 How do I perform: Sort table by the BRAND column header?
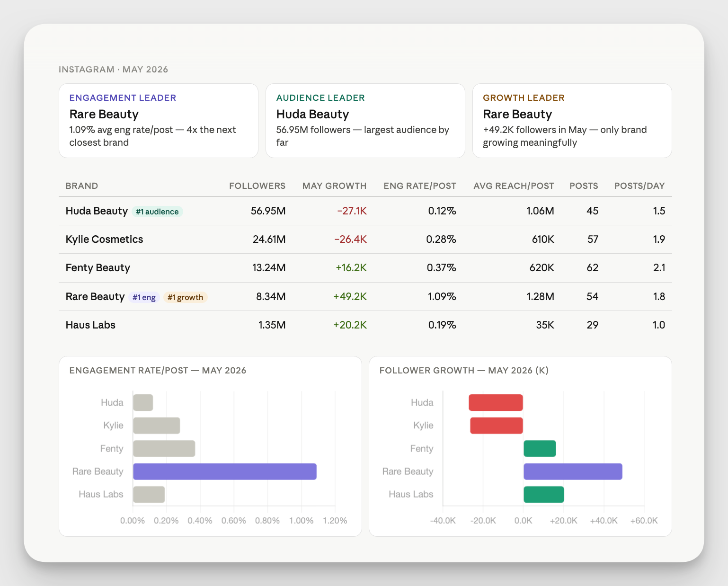click(x=82, y=186)
